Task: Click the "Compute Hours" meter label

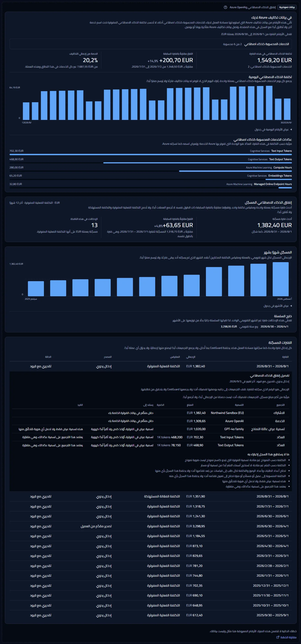Action: (283, 167)
